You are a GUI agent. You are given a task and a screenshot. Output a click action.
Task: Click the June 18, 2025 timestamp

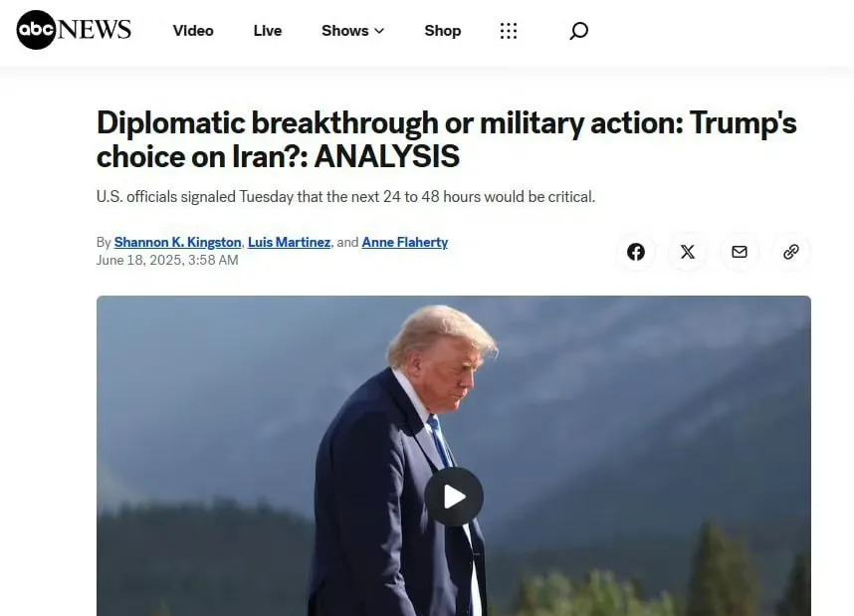167,261
